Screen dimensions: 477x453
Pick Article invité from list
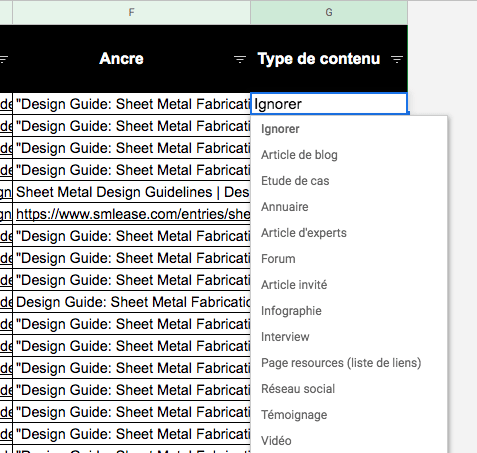pyautogui.click(x=294, y=285)
